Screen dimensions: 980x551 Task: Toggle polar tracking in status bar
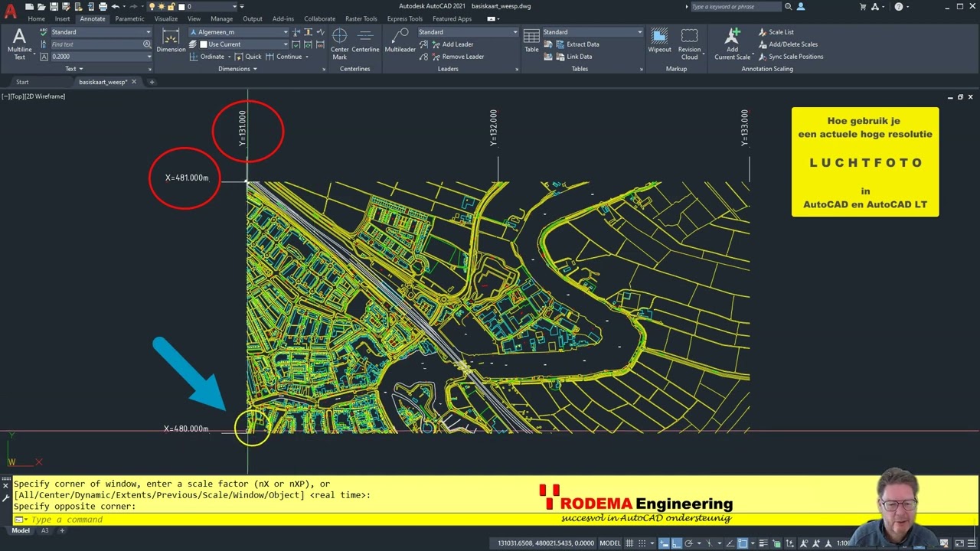688,543
